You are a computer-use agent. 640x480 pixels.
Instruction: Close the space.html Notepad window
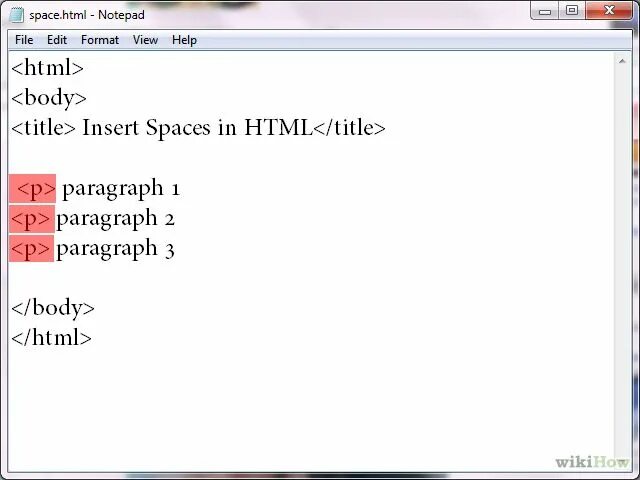[609, 11]
